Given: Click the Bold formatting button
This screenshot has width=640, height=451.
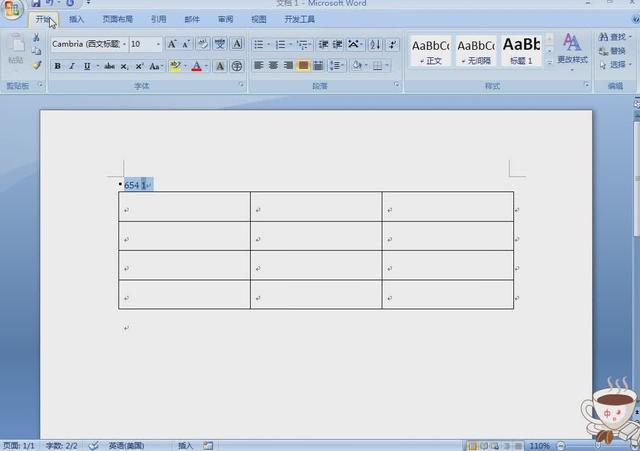Looking at the screenshot, I should coord(57,66).
